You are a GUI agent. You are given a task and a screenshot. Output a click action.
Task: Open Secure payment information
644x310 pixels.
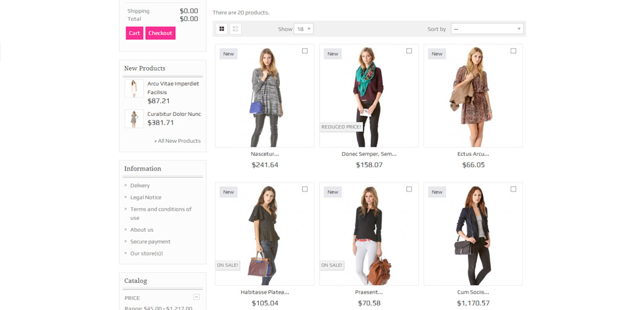click(x=150, y=242)
